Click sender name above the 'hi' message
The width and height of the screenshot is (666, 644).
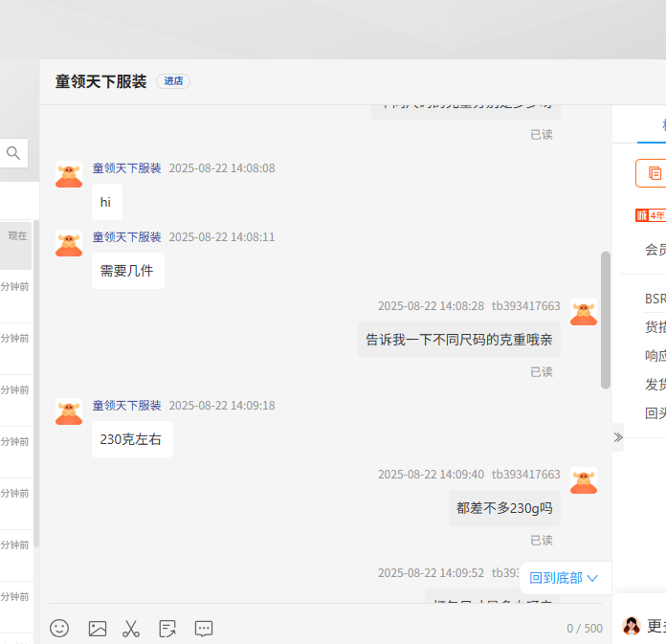click(126, 168)
